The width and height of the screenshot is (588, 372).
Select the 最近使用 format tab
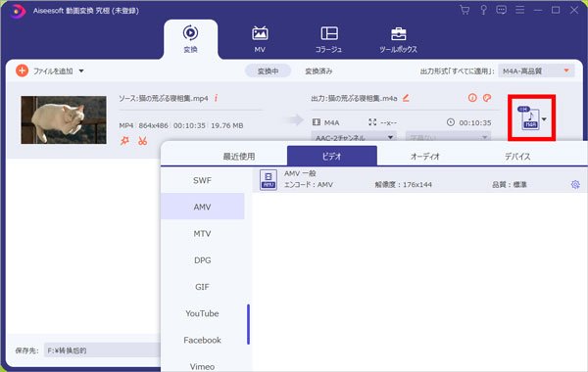[239, 157]
